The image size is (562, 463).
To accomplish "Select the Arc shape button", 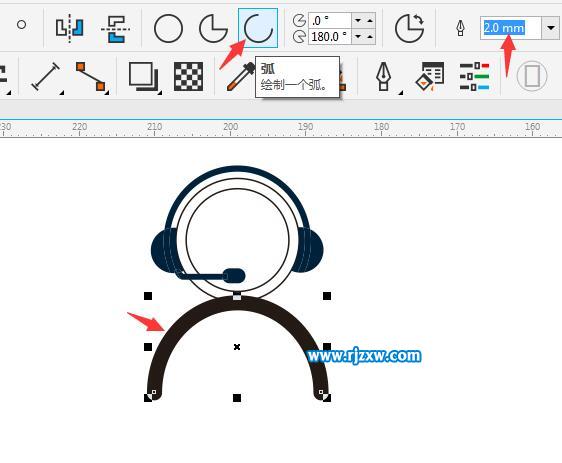I will coord(258,28).
